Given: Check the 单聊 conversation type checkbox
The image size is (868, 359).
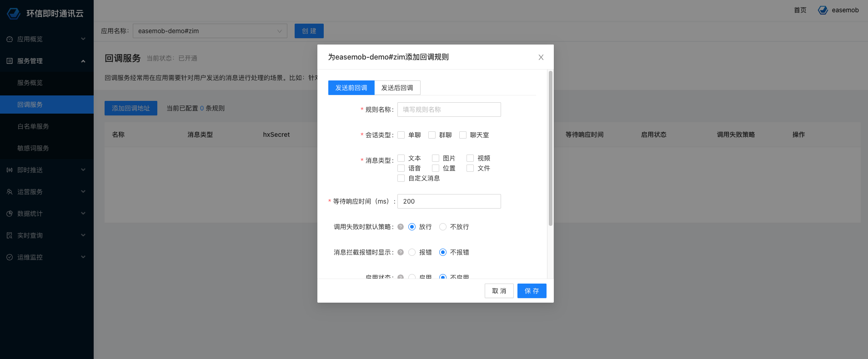Looking at the screenshot, I should (x=401, y=135).
